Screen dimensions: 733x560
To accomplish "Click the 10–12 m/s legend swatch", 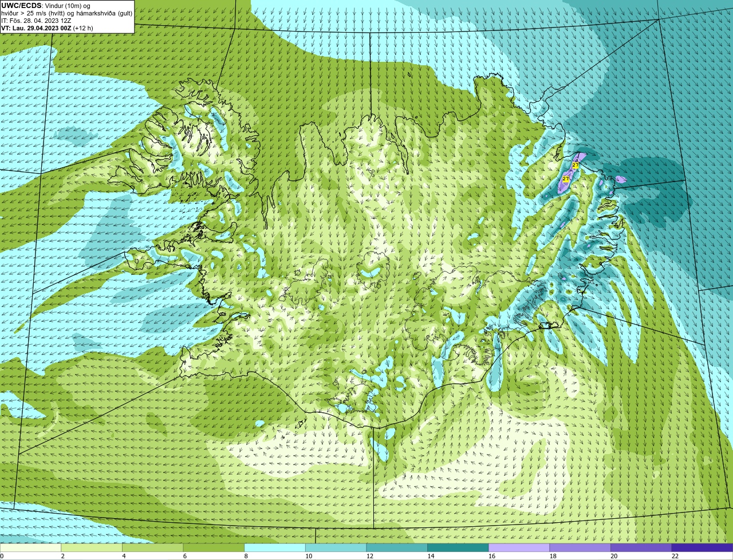I will point(336,548).
